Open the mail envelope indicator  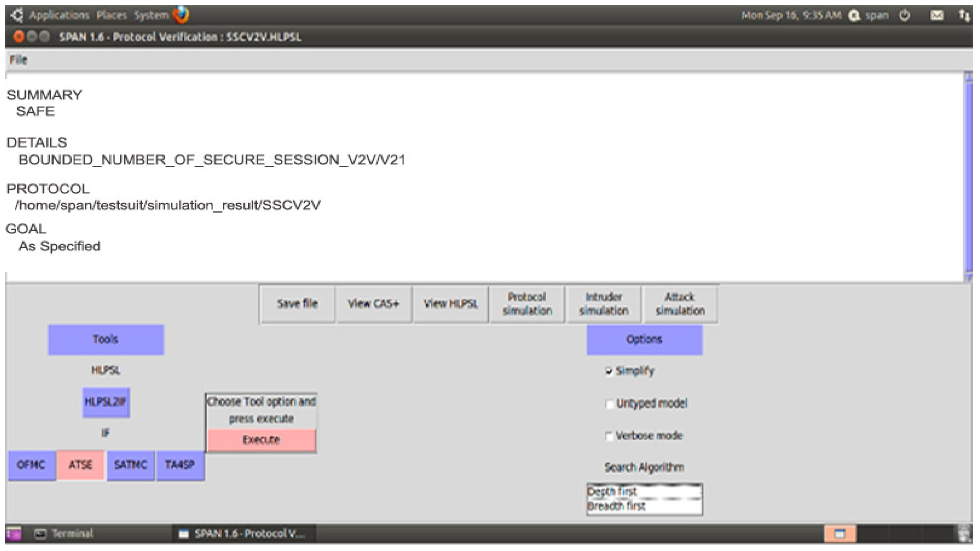coord(937,15)
